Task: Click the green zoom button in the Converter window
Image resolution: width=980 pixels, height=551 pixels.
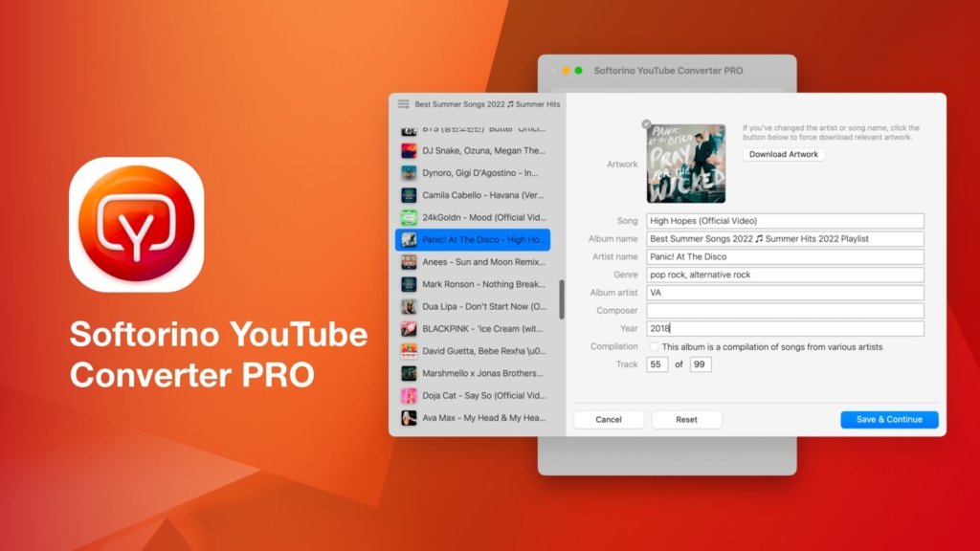Action: [579, 71]
